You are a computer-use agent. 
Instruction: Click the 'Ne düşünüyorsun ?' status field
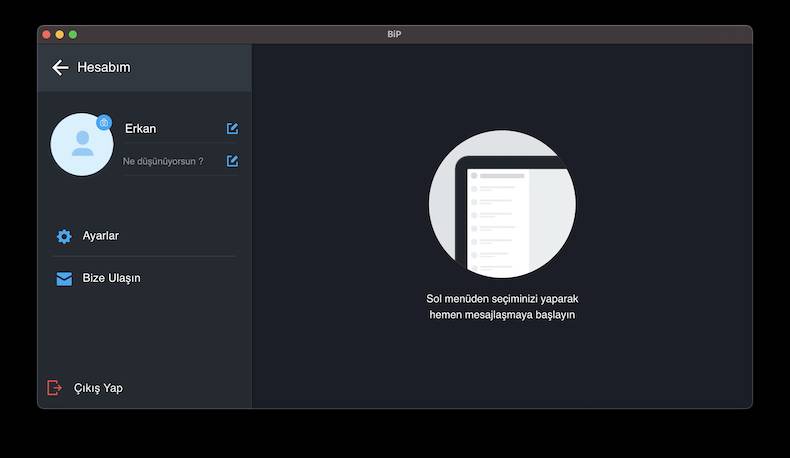(163, 161)
